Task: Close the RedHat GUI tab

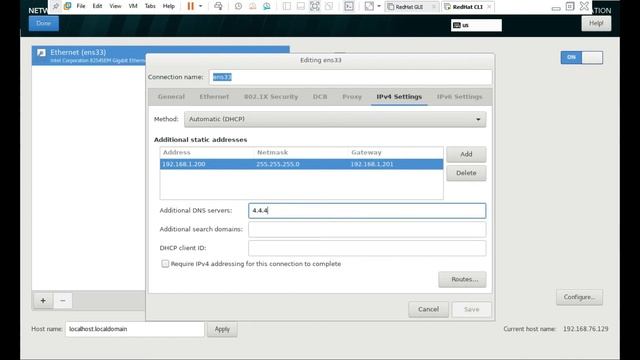Action: 434,7
